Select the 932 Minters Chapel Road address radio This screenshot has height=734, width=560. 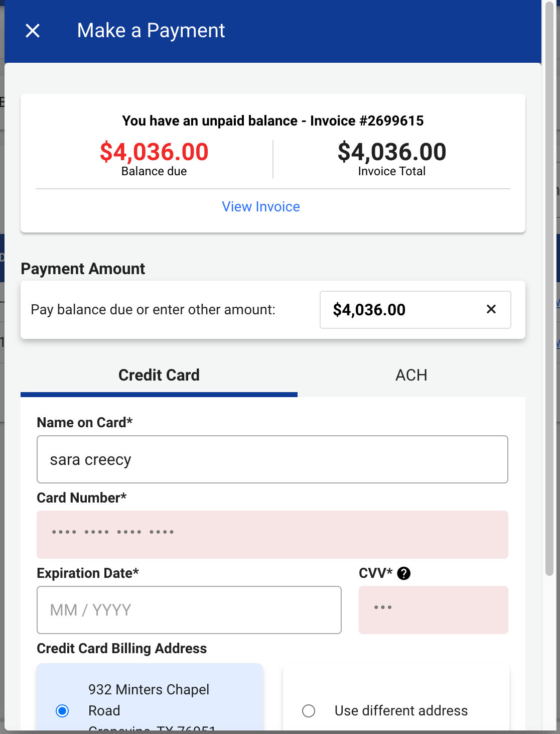(x=62, y=711)
